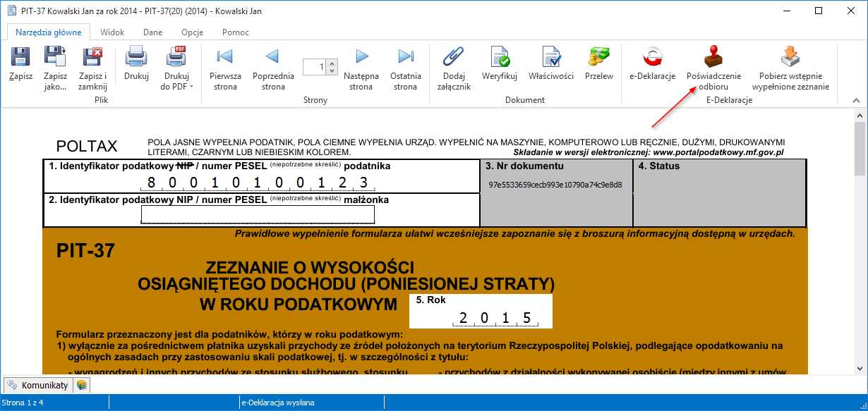Viewport: 868px width, 411px height.
Task: Click the Status field cell
Action: coord(720,192)
